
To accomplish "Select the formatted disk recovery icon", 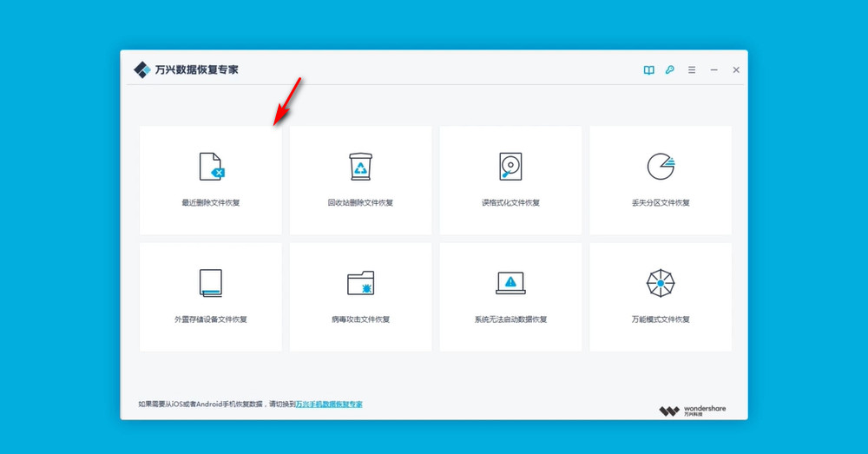I will (510, 166).
